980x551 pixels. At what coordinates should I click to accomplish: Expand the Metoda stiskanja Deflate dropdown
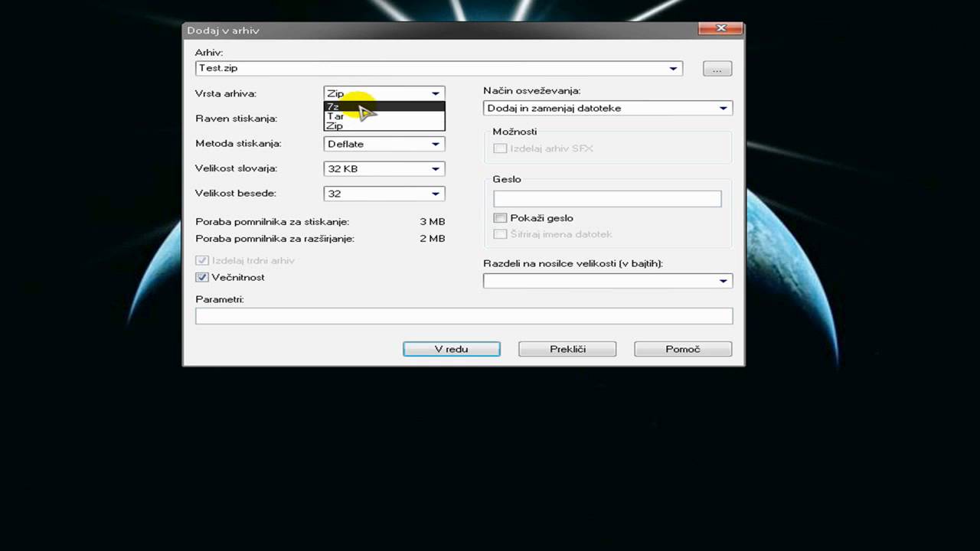click(384, 144)
